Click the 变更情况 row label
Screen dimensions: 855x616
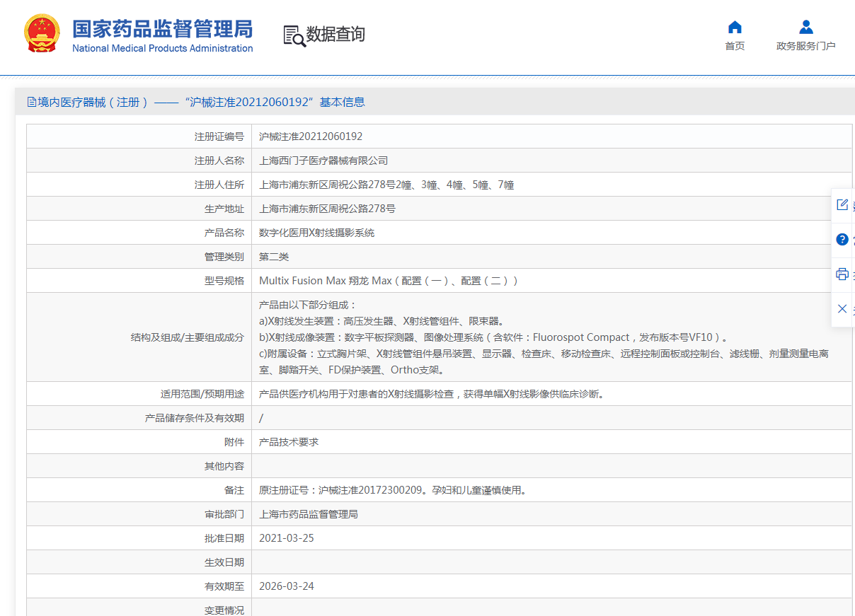224,610
